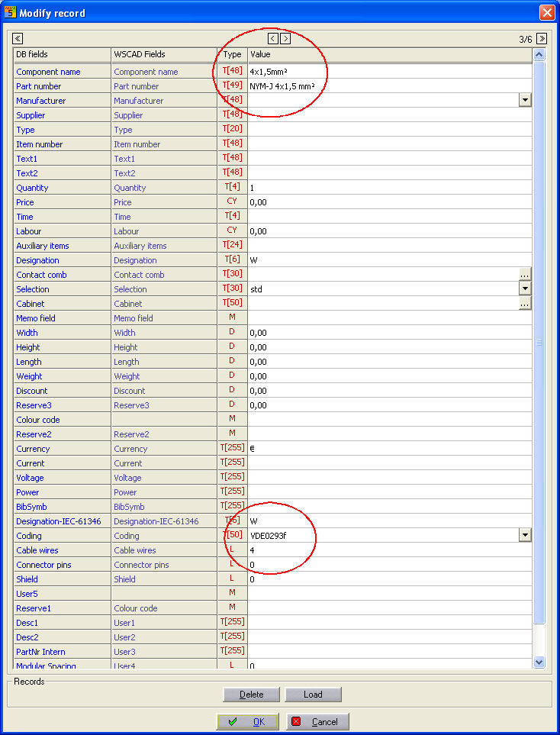Close the Modify record dialog
This screenshot has height=735, width=560.
click(x=546, y=12)
